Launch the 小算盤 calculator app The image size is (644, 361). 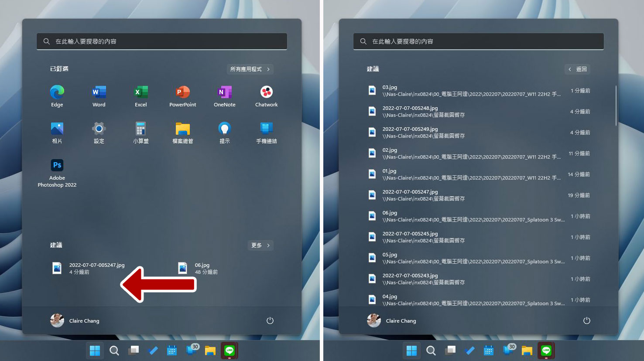(x=140, y=133)
